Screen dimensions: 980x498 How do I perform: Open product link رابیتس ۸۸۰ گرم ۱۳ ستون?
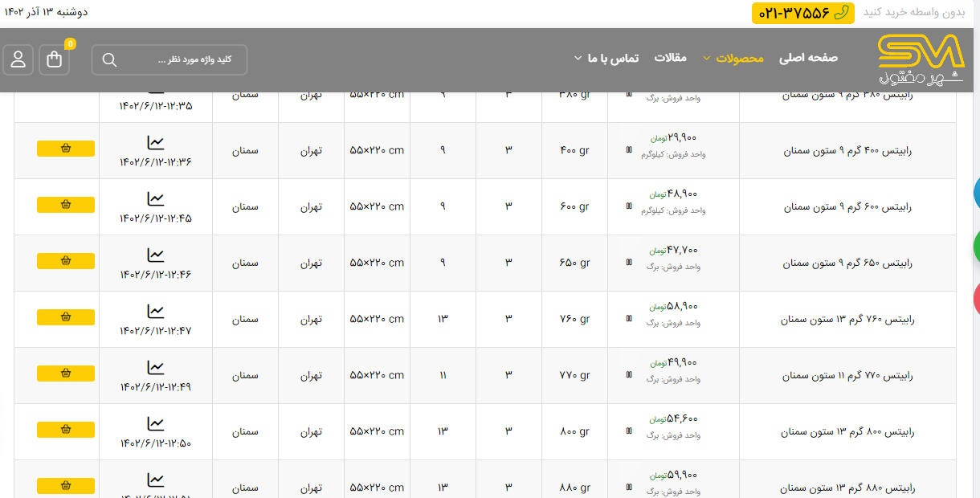847,488
